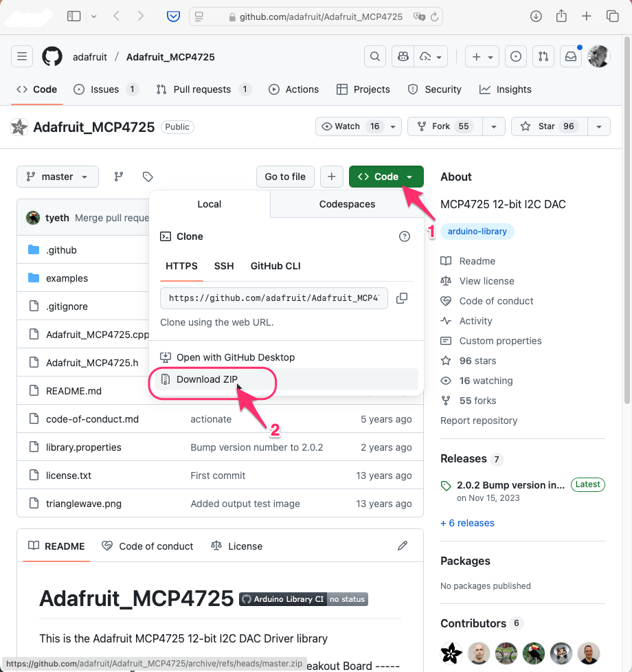Click the Go to file button

click(x=285, y=177)
